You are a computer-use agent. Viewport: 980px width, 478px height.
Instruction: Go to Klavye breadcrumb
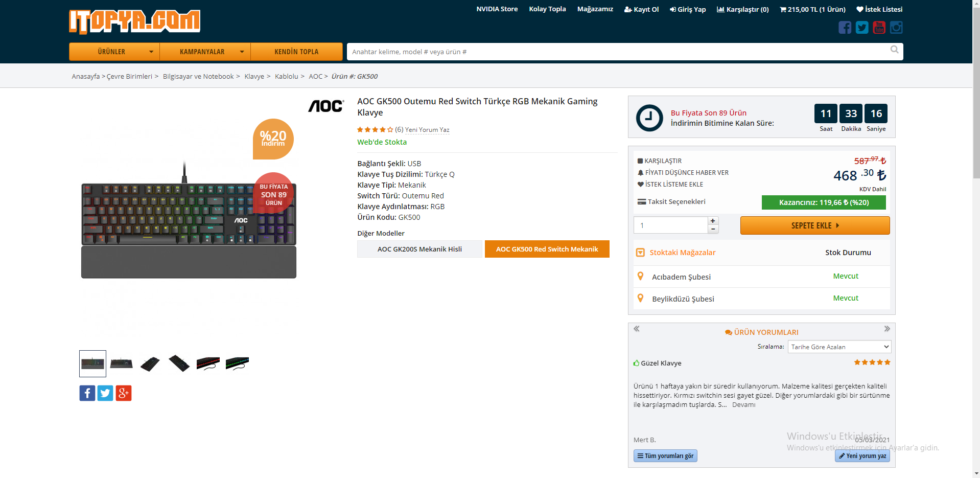254,77
